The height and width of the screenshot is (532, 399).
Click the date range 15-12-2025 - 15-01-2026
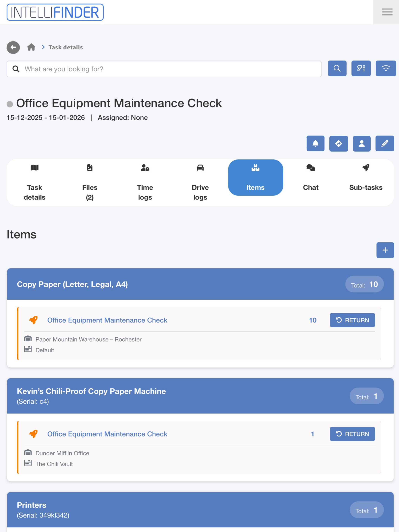click(46, 118)
